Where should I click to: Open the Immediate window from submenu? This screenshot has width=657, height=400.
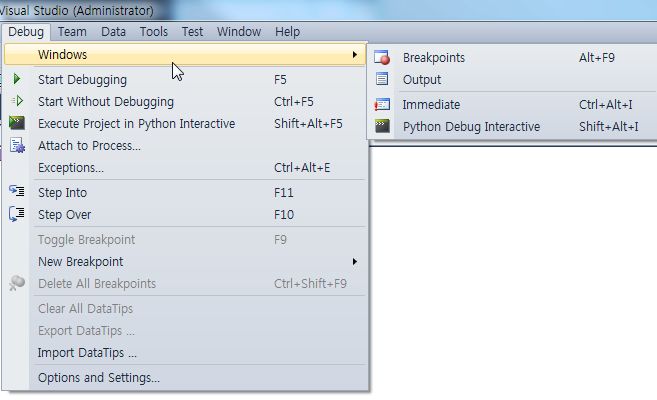click(x=513, y=104)
